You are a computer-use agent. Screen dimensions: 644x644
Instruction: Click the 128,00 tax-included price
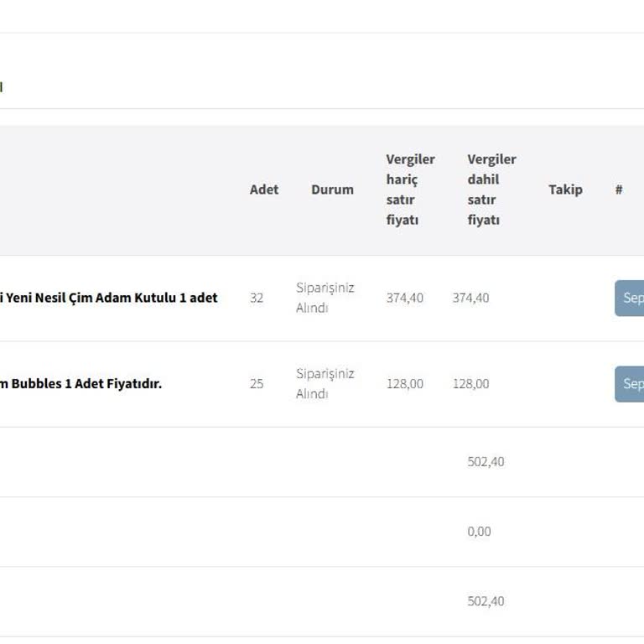(470, 383)
